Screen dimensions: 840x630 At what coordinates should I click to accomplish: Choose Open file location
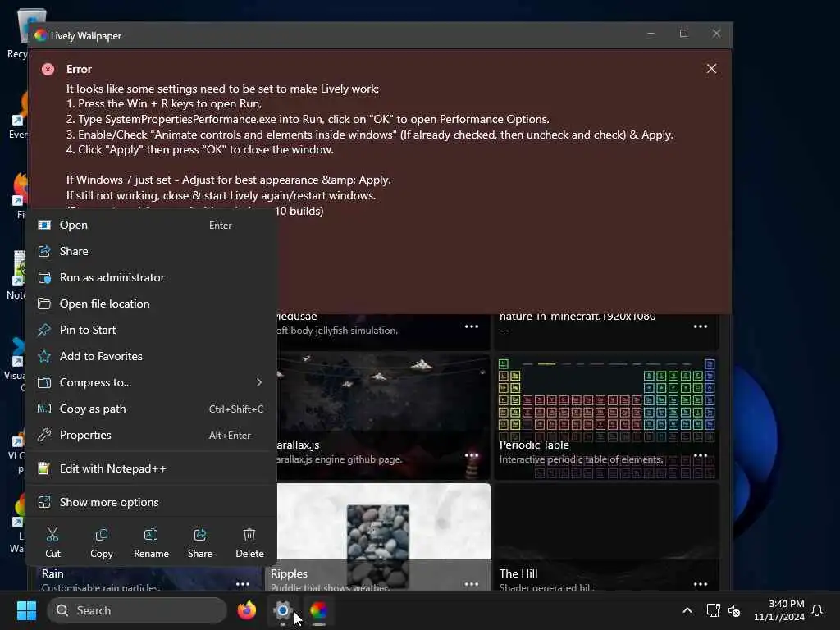pyautogui.click(x=151, y=304)
